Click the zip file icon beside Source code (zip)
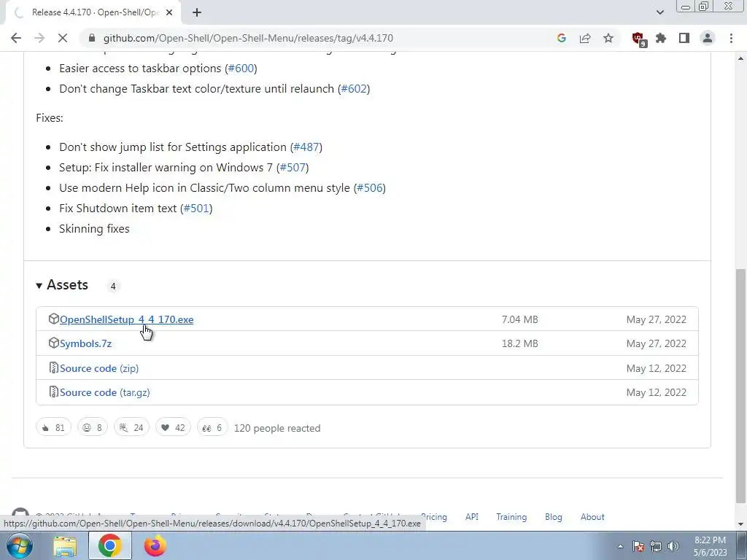 click(x=54, y=368)
